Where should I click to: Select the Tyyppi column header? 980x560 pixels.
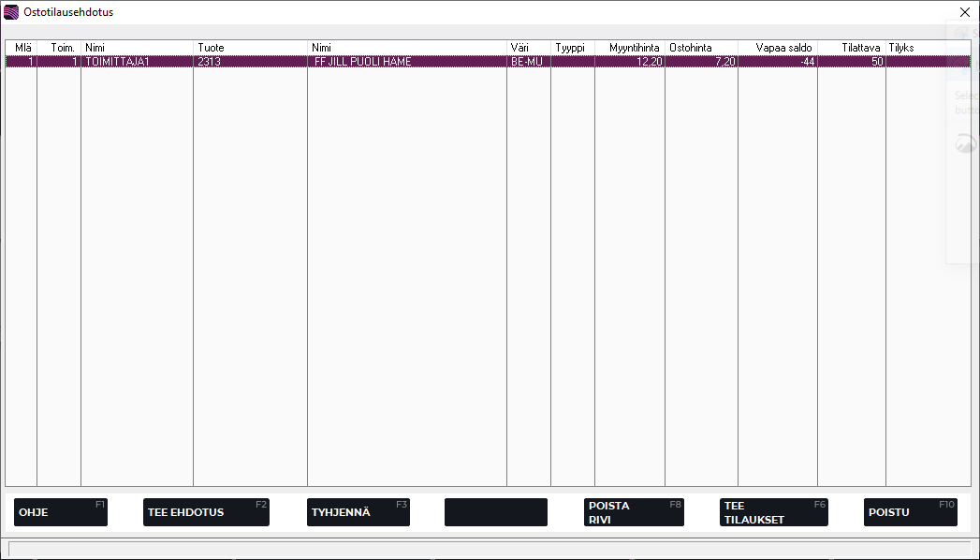tap(572, 48)
